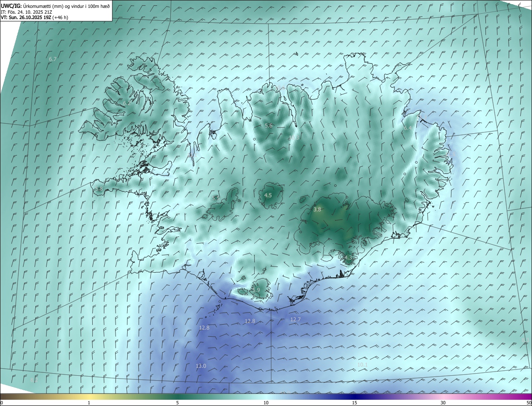The width and height of the screenshot is (532, 406).
Task: Click the 8.2 value label on the map
Action: pyautogui.click(x=34, y=380)
